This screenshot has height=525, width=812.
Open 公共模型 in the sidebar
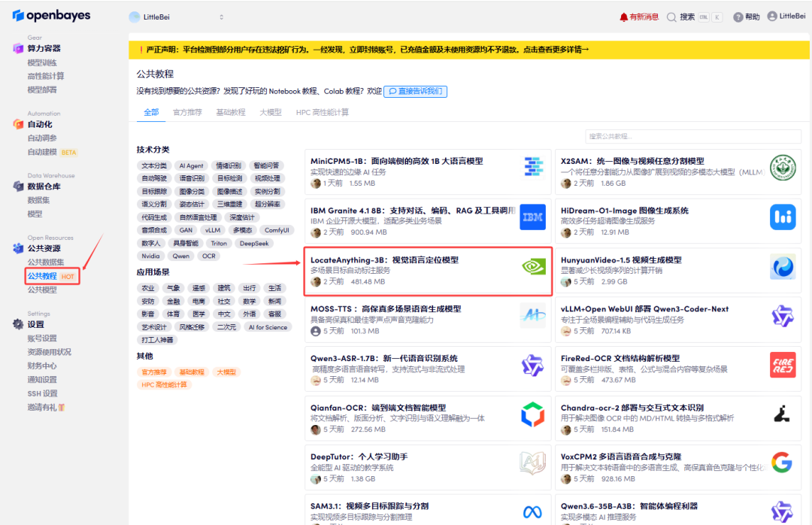coord(42,290)
